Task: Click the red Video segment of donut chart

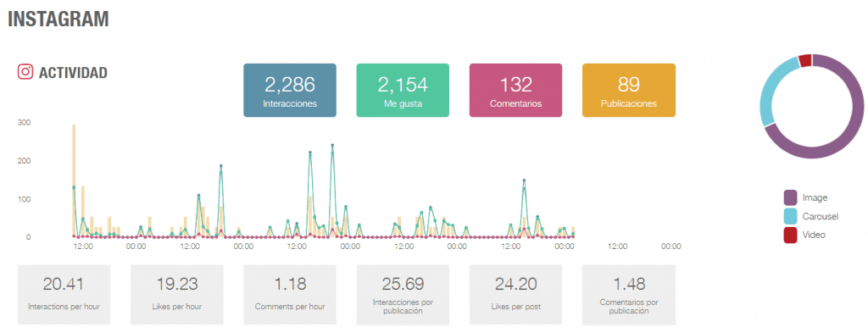Action: pos(805,60)
